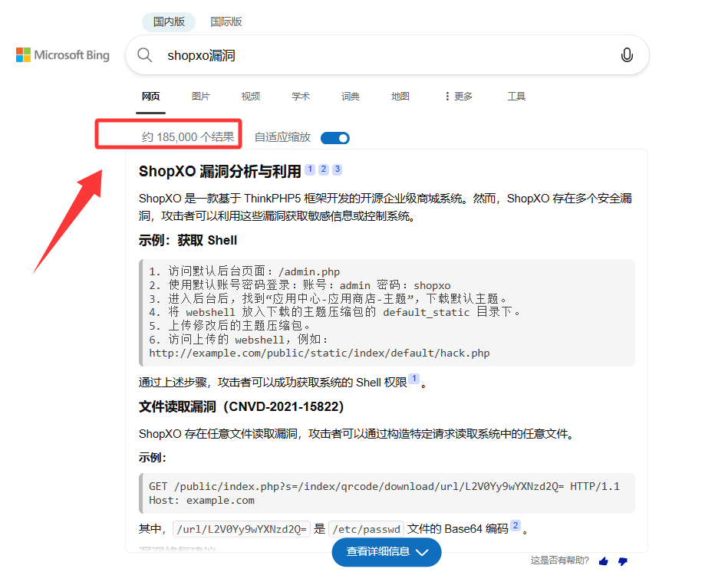Open citation 2 after Base64 编码
728x572 pixels.
516,525
